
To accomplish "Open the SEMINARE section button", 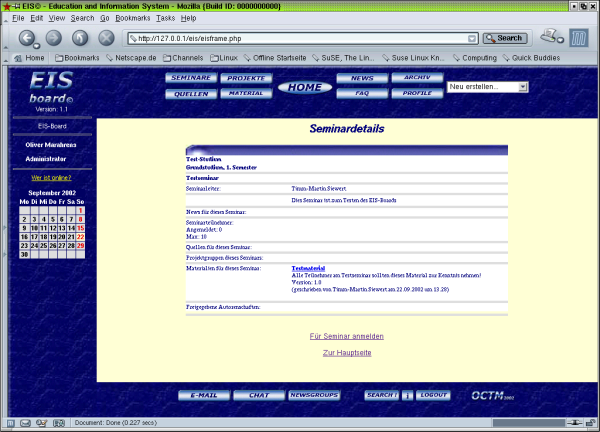I will tap(190, 77).
